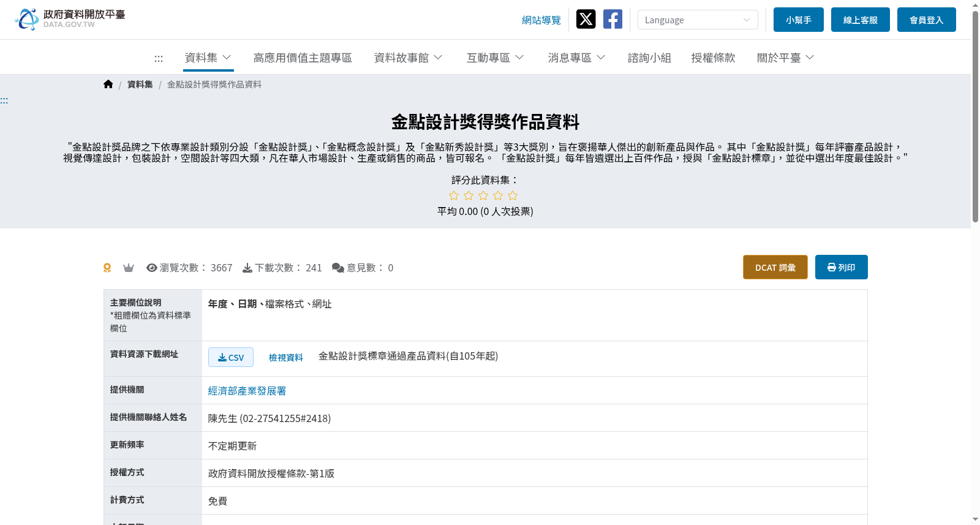Click the text 政府資料開放授權條款-第1版
980x525 pixels.
[x=271, y=474]
